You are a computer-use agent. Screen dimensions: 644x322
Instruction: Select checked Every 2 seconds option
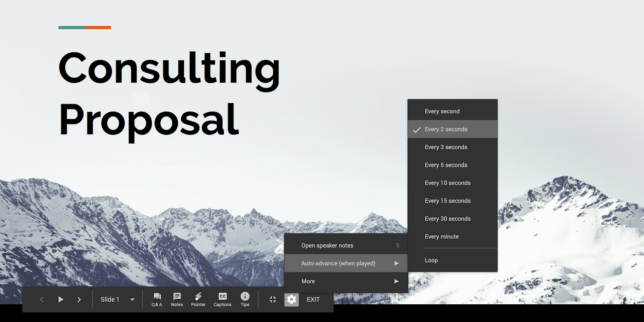pos(452,129)
